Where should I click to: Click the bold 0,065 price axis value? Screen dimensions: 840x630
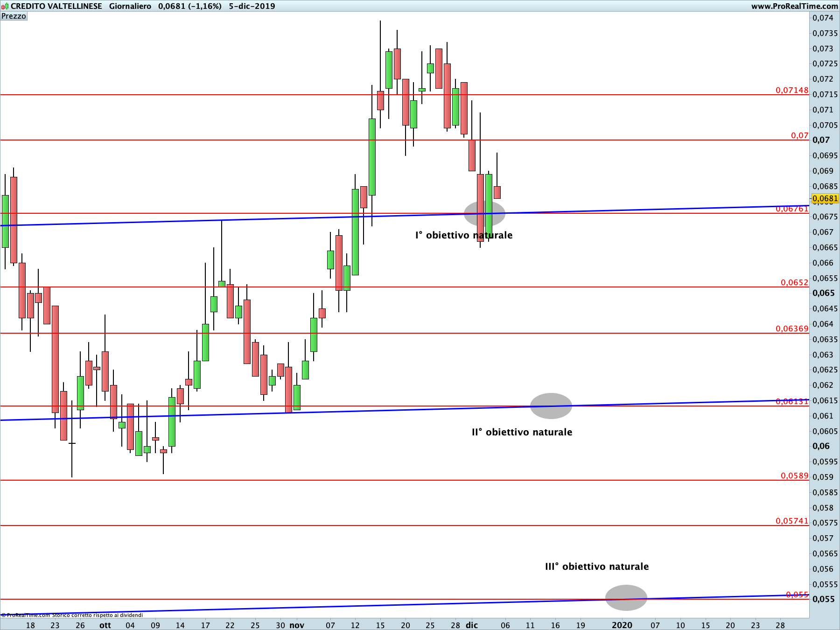824,293
